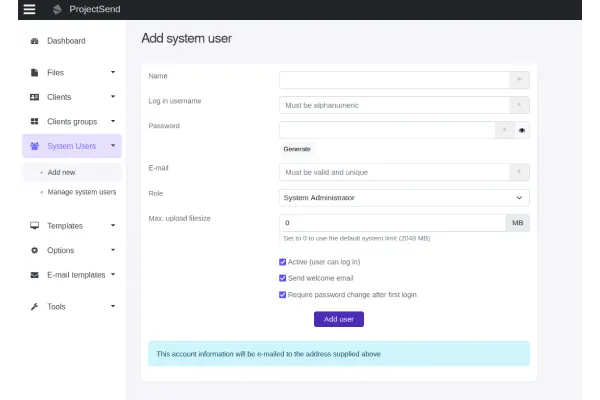Click the Clients address card icon

[x=35, y=97]
